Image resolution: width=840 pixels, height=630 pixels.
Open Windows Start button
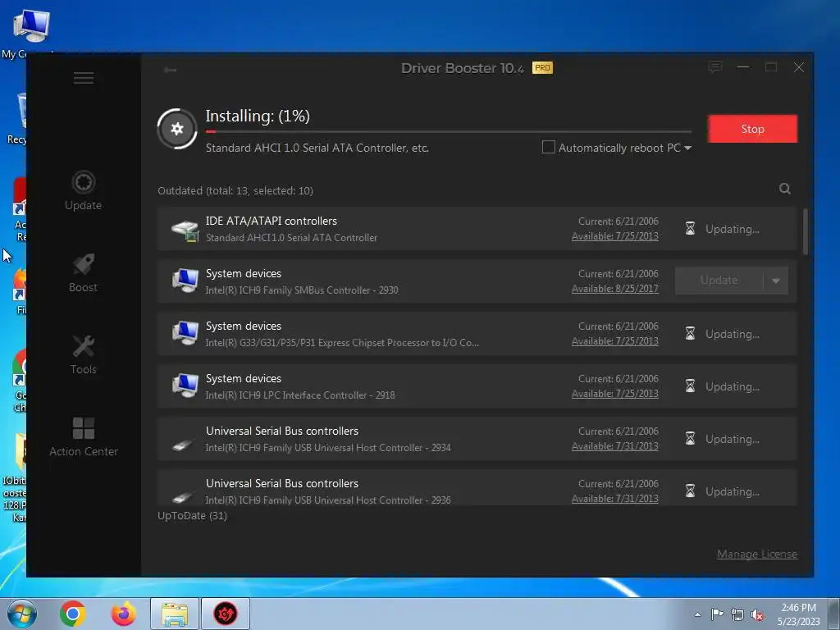(21, 614)
